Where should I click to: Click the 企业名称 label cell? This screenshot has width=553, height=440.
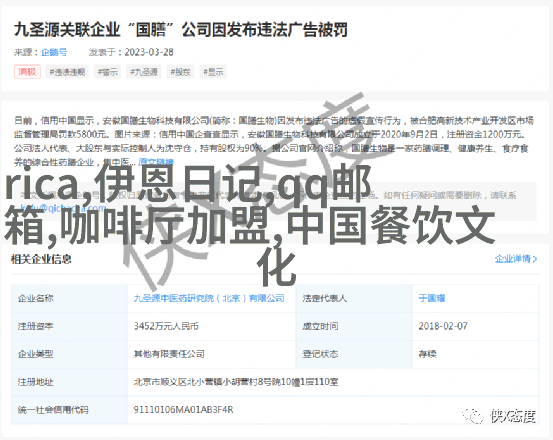coord(69,298)
